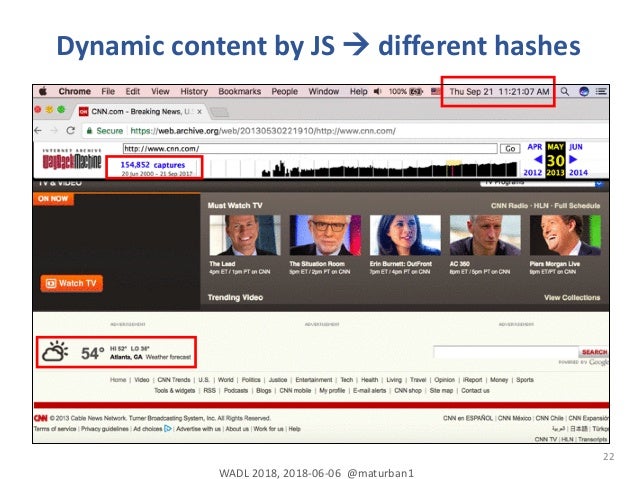Click the capture timeline graph marker

[x=453, y=168]
